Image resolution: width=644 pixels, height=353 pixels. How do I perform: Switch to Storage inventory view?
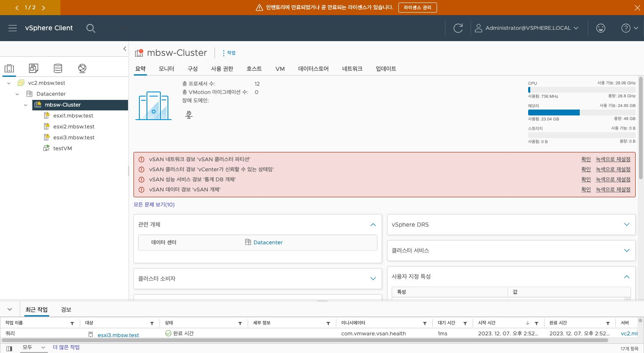pyautogui.click(x=58, y=68)
